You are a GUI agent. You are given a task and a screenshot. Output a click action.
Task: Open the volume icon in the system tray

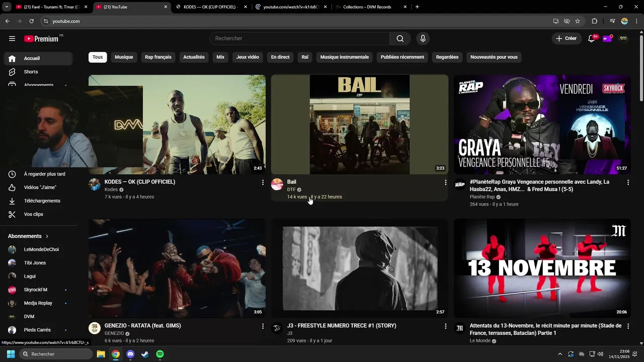pos(600,354)
